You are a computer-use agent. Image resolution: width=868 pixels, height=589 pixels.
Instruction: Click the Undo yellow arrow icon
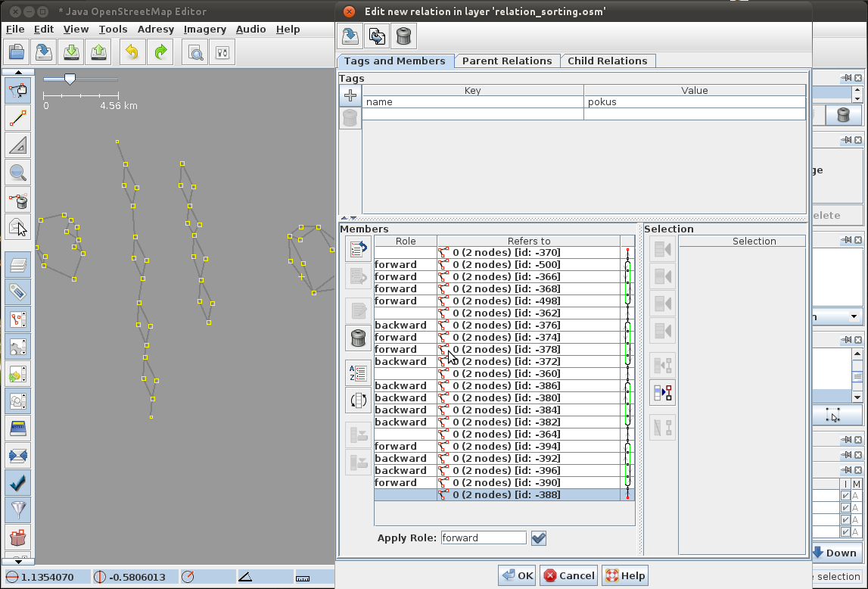click(132, 52)
